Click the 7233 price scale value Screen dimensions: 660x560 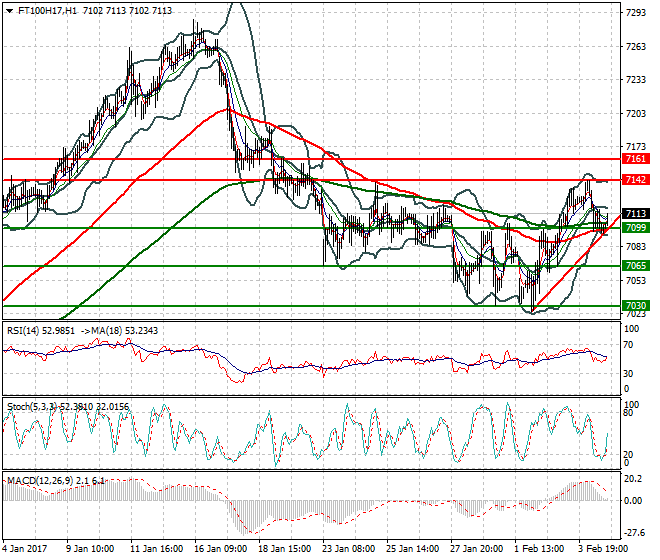pyautogui.click(x=636, y=80)
